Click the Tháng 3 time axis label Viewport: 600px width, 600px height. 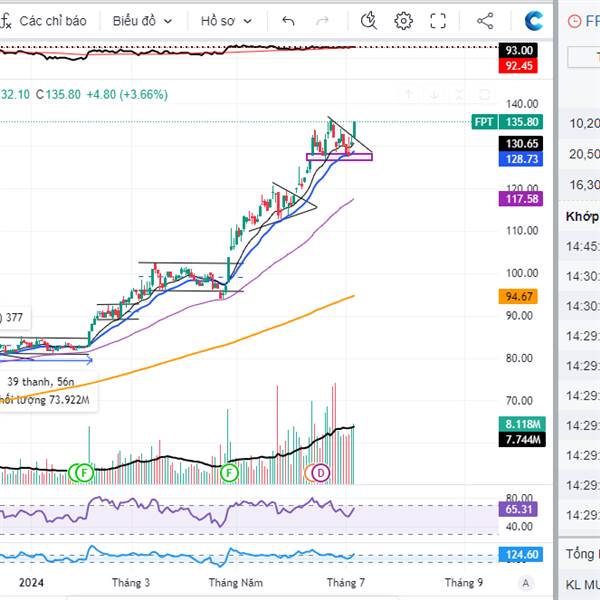point(131,583)
